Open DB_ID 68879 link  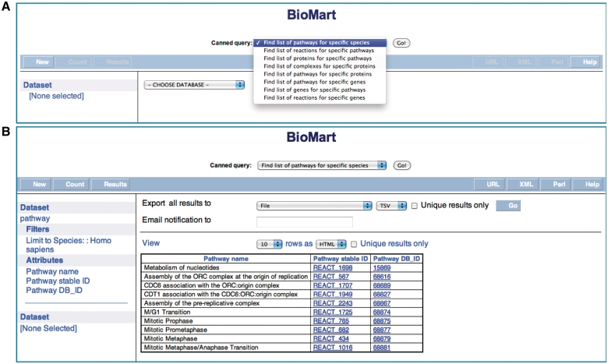(381, 339)
